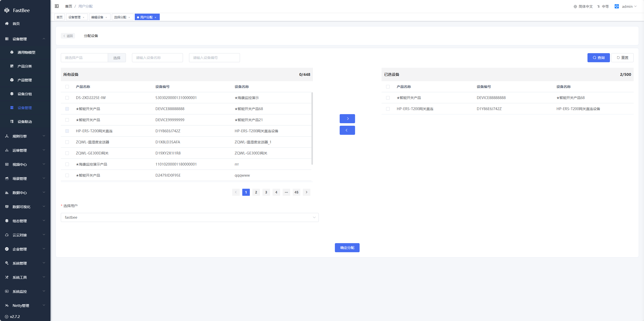Click the move-left transfer arrow button

pos(347,130)
